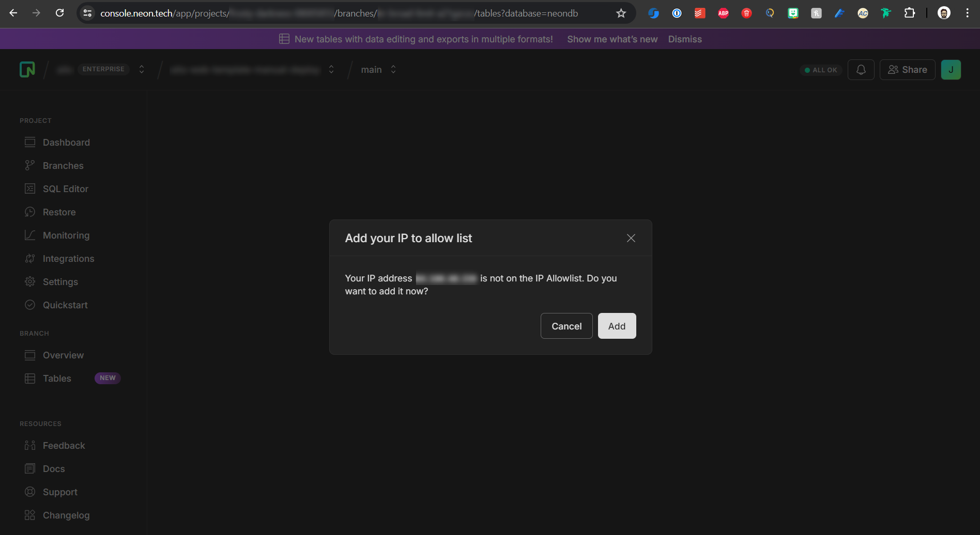Open Support in the sidebar
This screenshot has height=535, width=980.
(60, 492)
